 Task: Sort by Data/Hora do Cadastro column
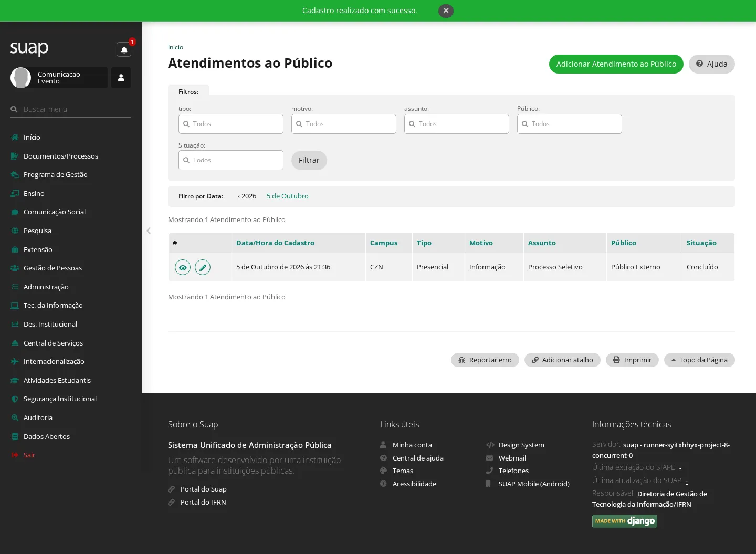point(275,243)
